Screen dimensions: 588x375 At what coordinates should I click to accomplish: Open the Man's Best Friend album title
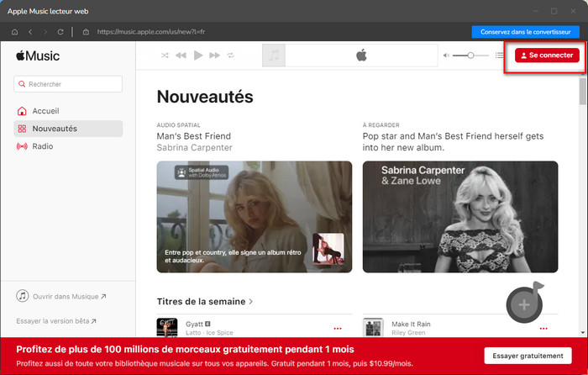tap(194, 136)
